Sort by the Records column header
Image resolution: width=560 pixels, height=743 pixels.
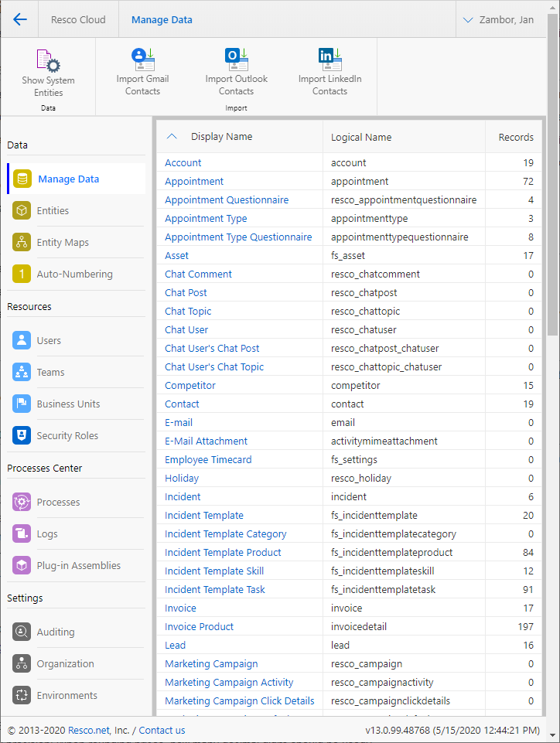click(x=515, y=137)
